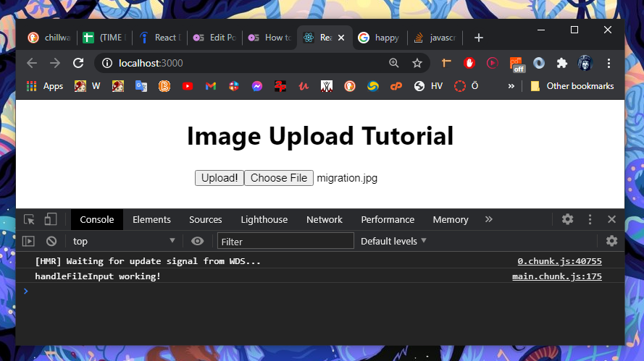Open the 0.chunk.js:40755 source link
This screenshot has width=644, height=361.
[x=559, y=261]
